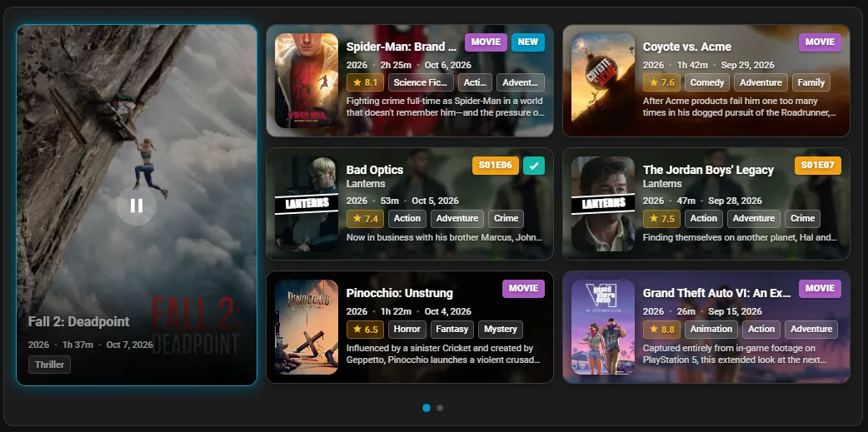Screen dimensions: 868x432
Task: Click the Fall 2: Deadpoint logo artwork
Action: click(196, 326)
